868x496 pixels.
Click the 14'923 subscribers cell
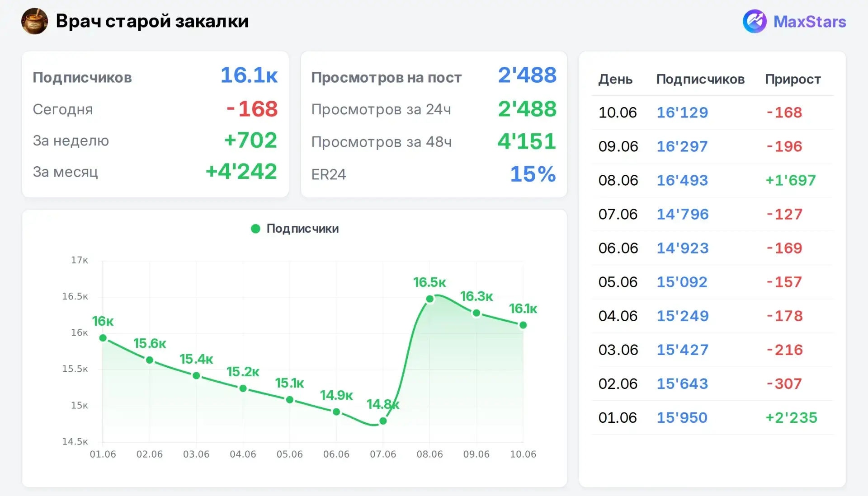683,248
